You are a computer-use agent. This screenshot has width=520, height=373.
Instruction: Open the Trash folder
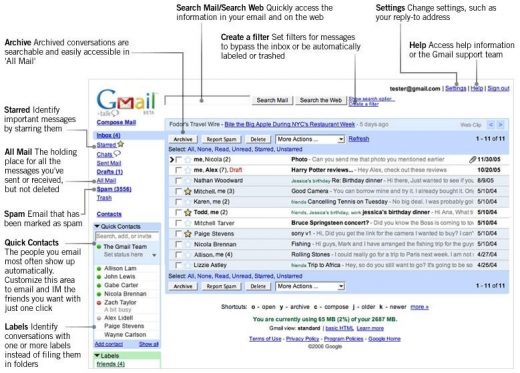104,198
